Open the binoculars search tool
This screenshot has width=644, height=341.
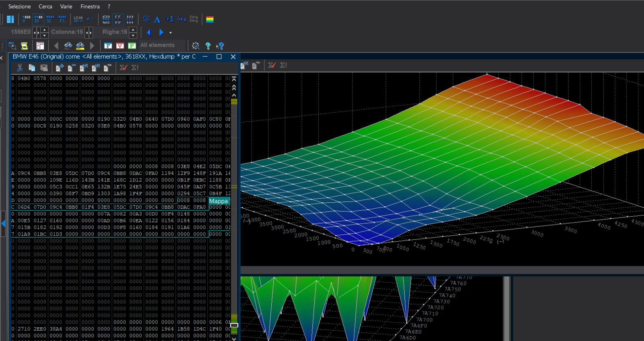[68, 45]
